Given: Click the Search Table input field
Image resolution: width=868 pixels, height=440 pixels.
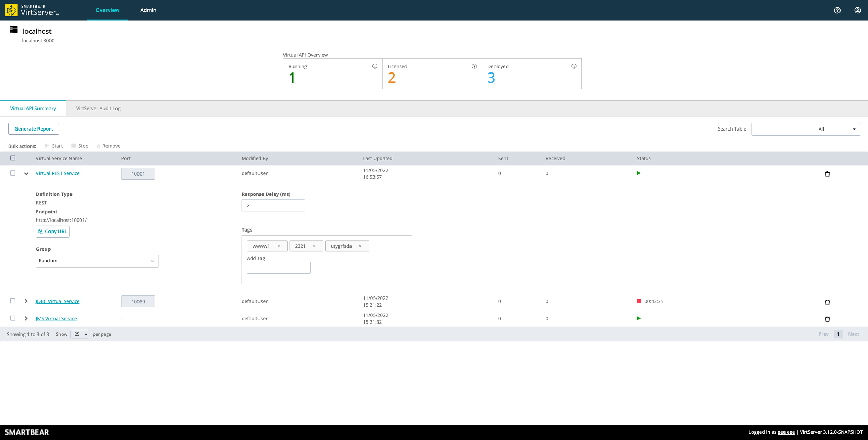Looking at the screenshot, I should click(x=782, y=129).
